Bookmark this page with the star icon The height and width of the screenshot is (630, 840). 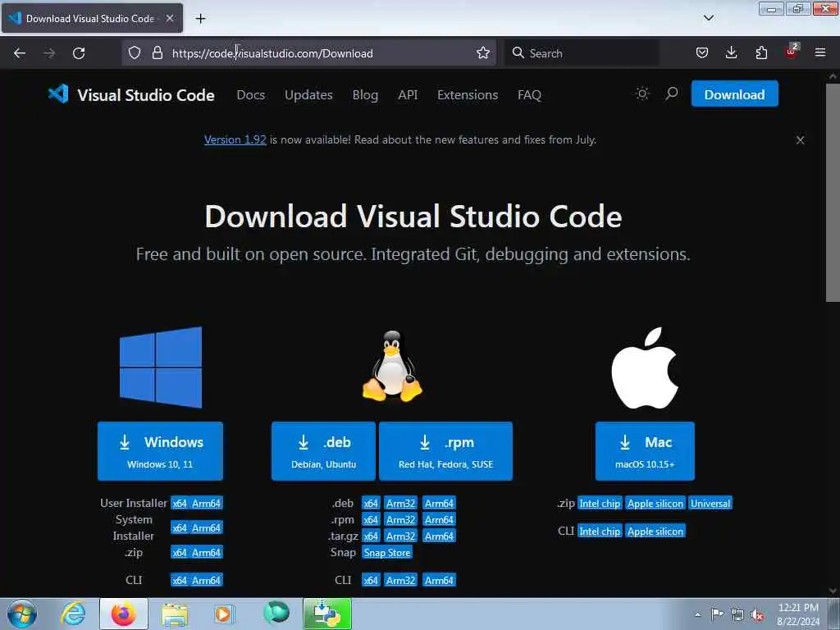coord(482,53)
